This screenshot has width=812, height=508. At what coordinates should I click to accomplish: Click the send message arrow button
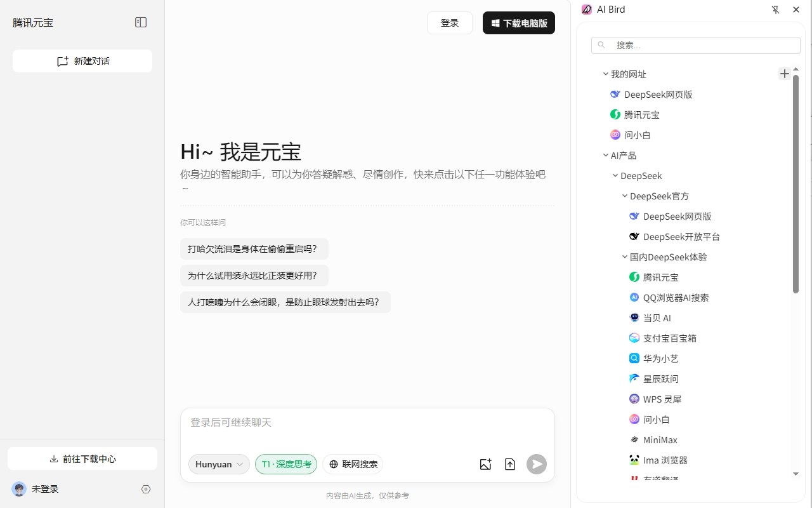(537, 464)
